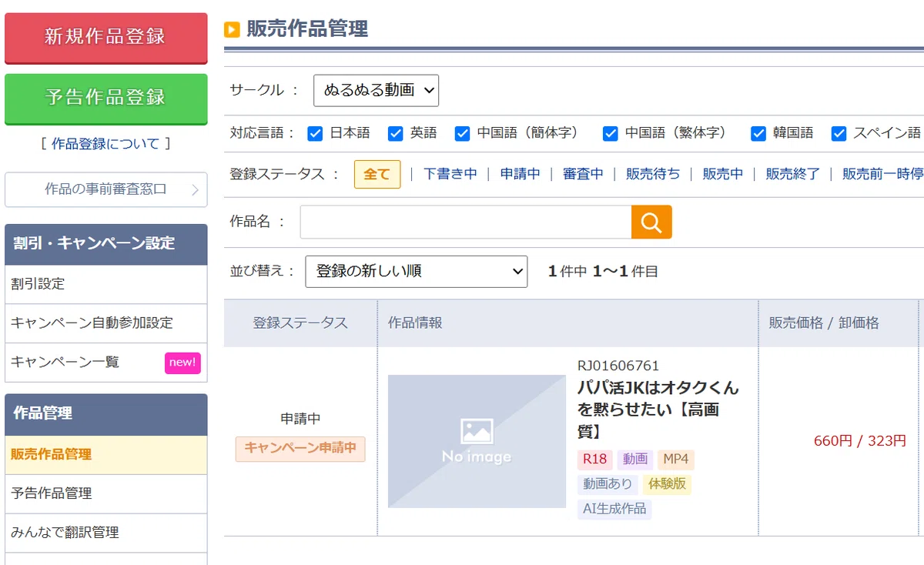Select the 全て status filter
924x565 pixels.
pyautogui.click(x=377, y=174)
